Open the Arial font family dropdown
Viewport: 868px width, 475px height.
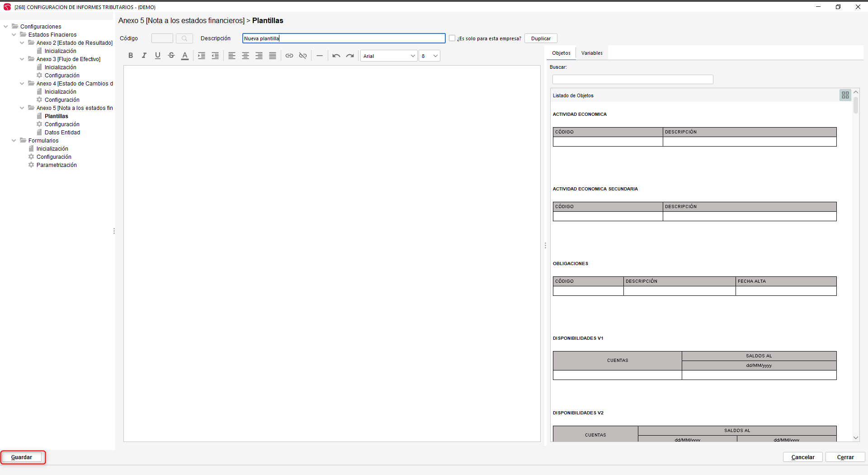(389, 56)
